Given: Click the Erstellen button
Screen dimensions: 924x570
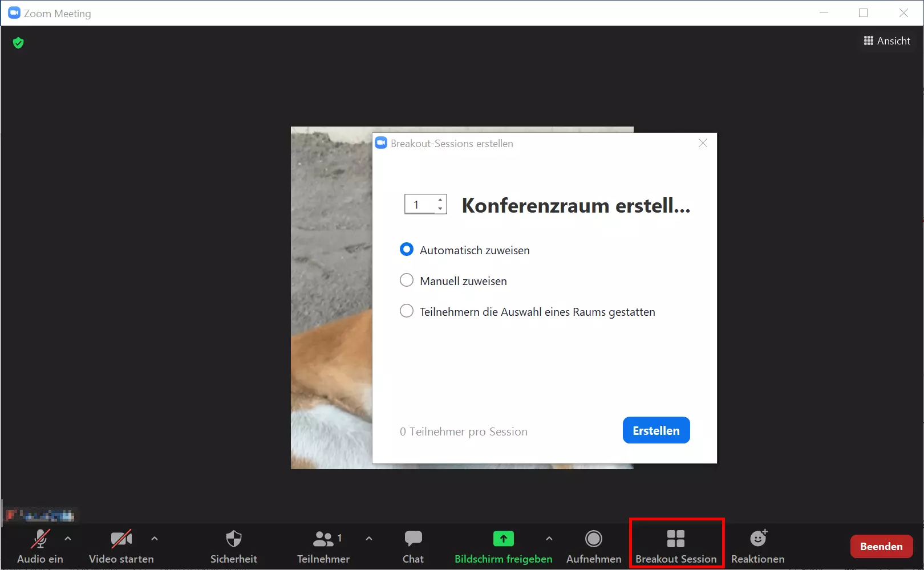Looking at the screenshot, I should 656,430.
